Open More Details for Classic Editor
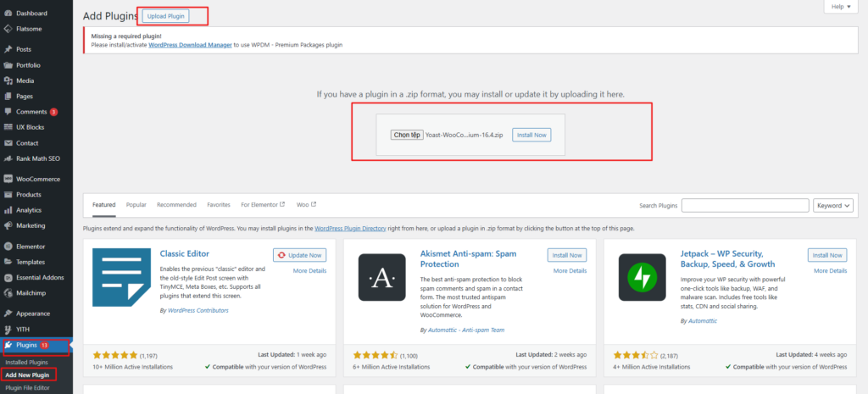Image resolution: width=868 pixels, height=394 pixels. pos(309,270)
